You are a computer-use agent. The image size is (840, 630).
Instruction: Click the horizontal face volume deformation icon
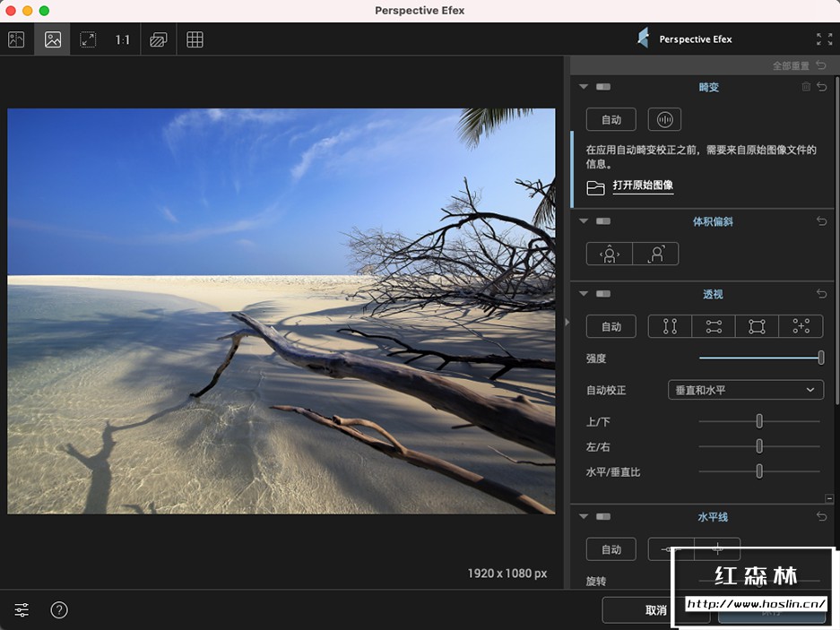[610, 254]
